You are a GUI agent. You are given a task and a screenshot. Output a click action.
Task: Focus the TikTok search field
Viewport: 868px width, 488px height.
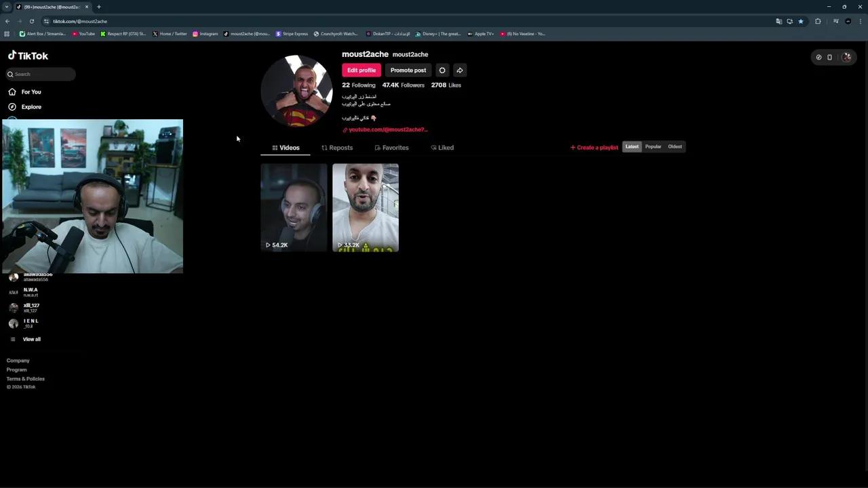(39, 74)
